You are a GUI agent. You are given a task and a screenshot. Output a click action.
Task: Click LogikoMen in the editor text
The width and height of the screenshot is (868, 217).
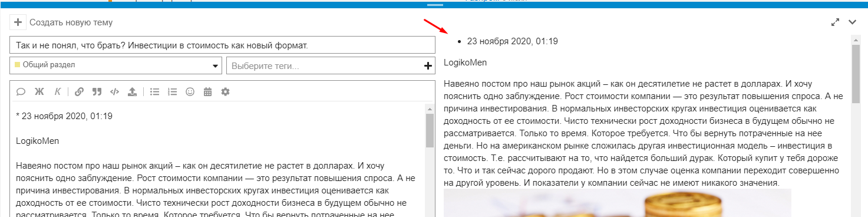38,141
